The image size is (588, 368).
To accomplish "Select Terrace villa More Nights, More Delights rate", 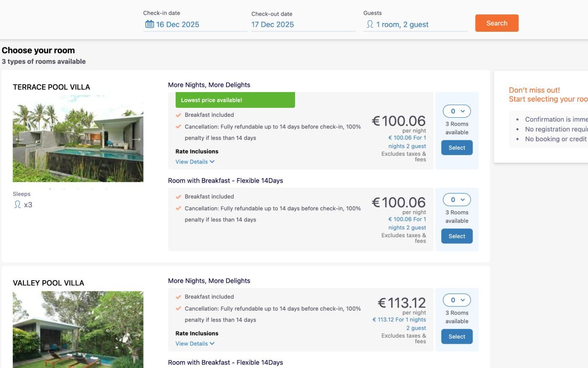I will coord(457,148).
